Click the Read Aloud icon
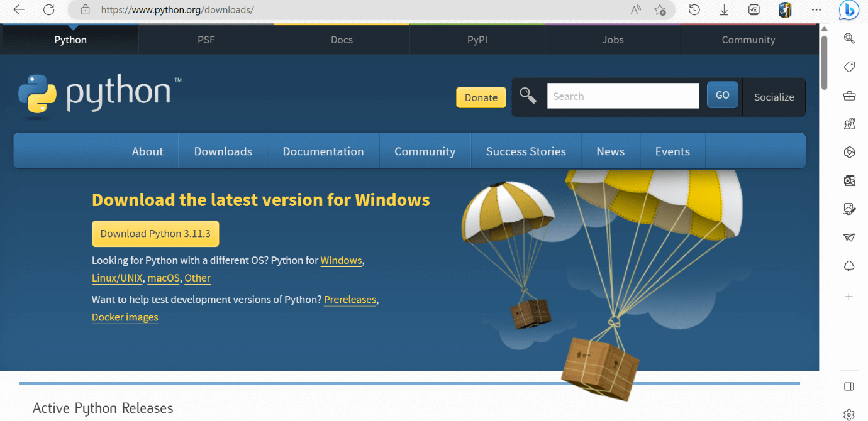 (x=636, y=10)
